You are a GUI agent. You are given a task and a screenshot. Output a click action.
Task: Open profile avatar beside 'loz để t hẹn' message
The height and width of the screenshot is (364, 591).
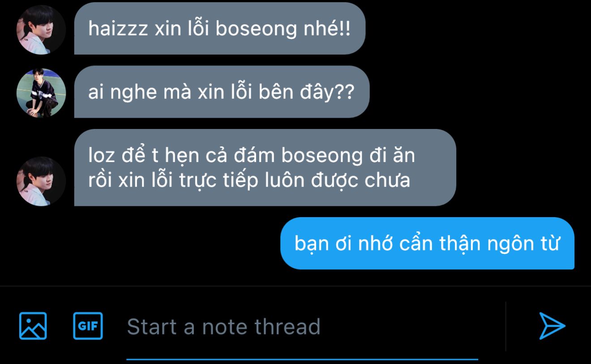click(41, 181)
